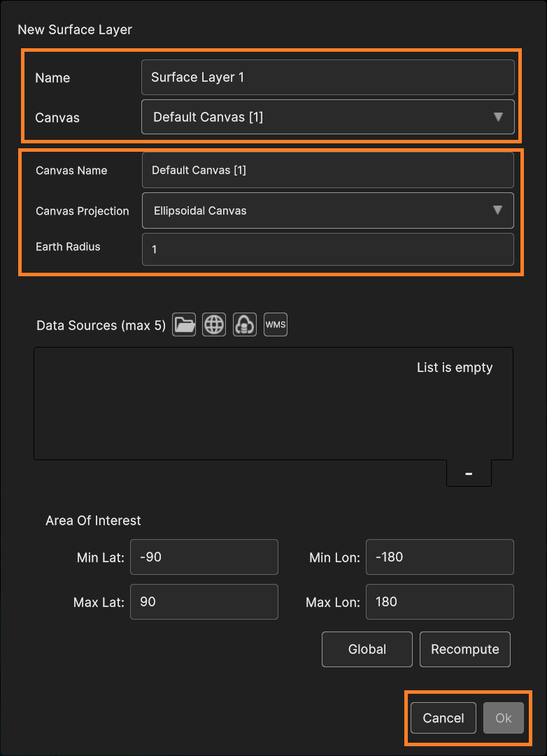The image size is (547, 756).
Task: Add data source via globe web icon
Action: [x=214, y=324]
